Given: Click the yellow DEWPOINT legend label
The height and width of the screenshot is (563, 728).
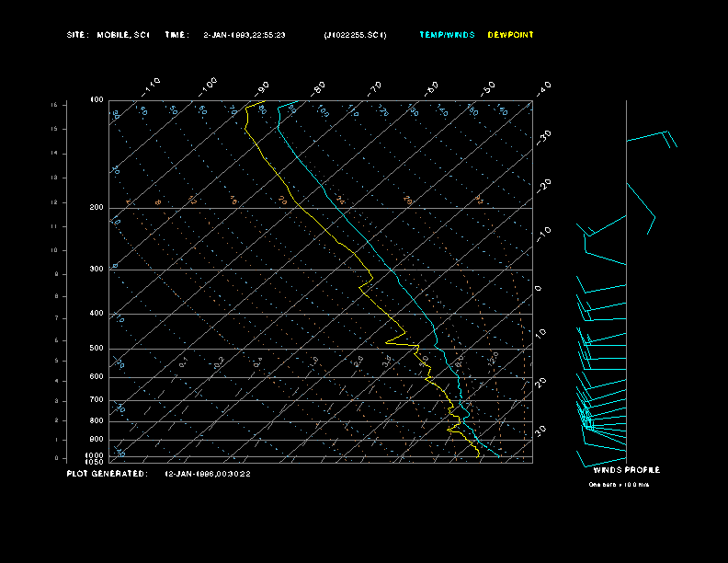Looking at the screenshot, I should point(510,35).
